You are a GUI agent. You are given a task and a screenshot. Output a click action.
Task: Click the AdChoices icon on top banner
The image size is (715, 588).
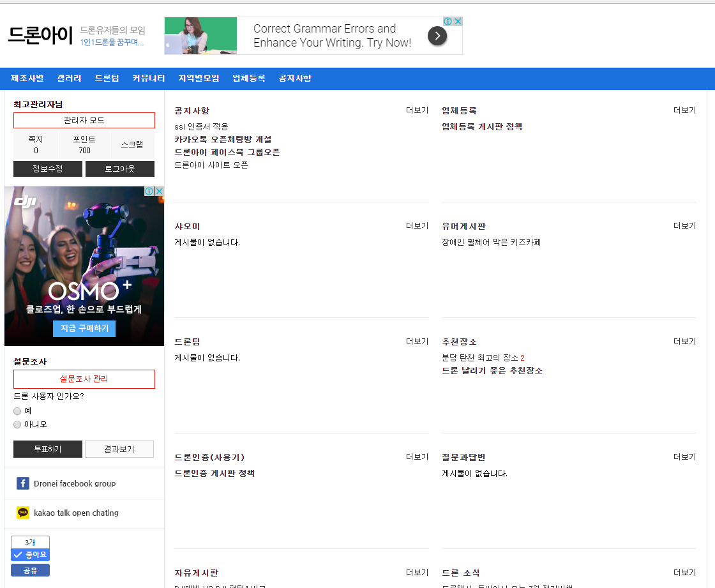point(448,22)
